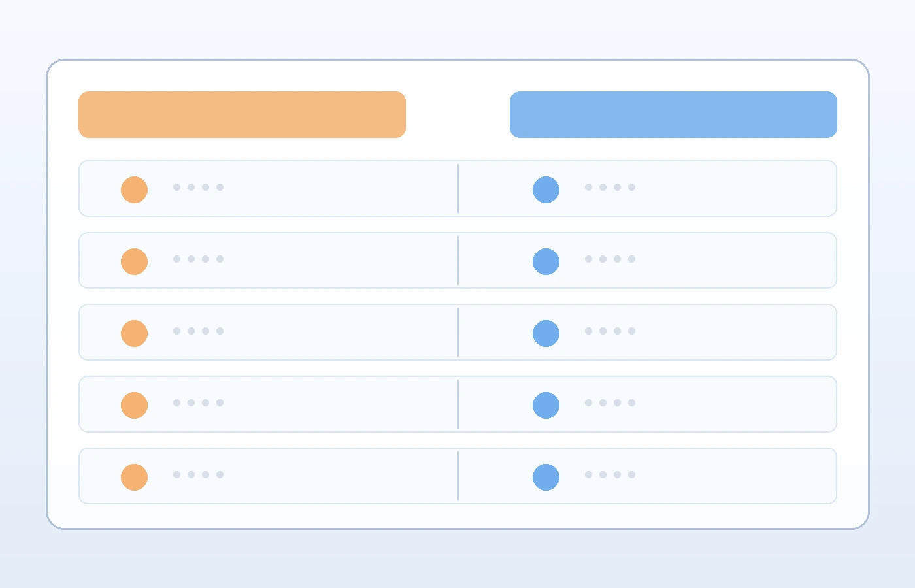The width and height of the screenshot is (915, 588).
Task: Select the dotted text beside fourth-row blue circle
Action: (x=610, y=403)
